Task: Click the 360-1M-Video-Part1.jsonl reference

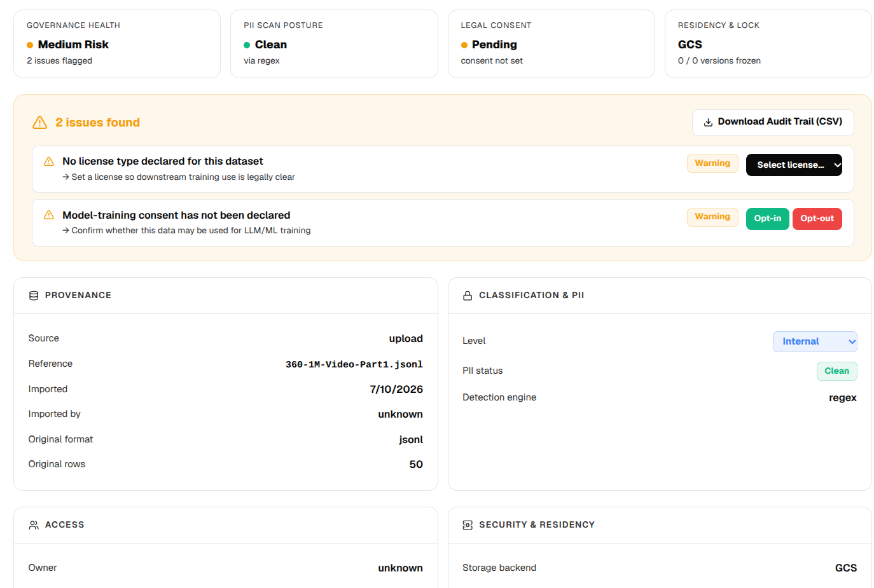Action: [x=354, y=364]
